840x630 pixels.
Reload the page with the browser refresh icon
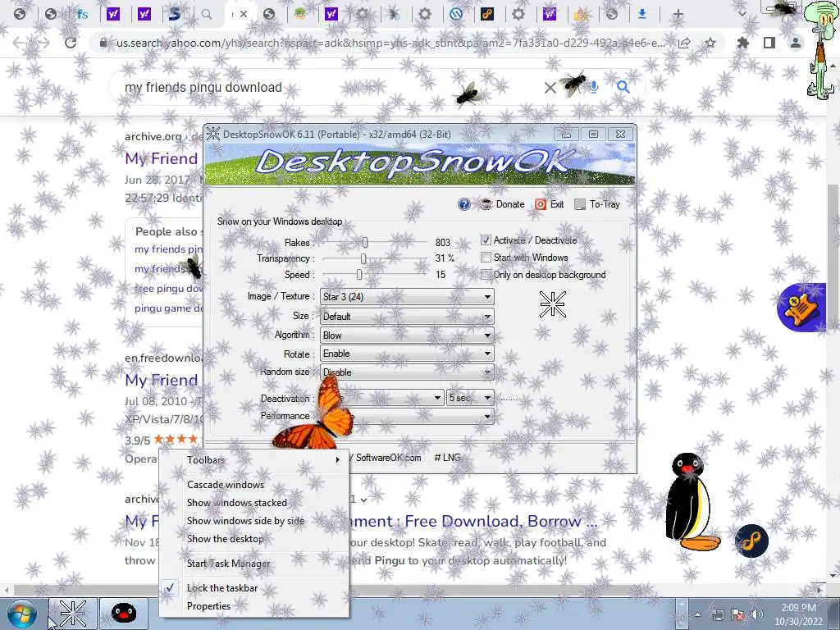click(x=71, y=43)
